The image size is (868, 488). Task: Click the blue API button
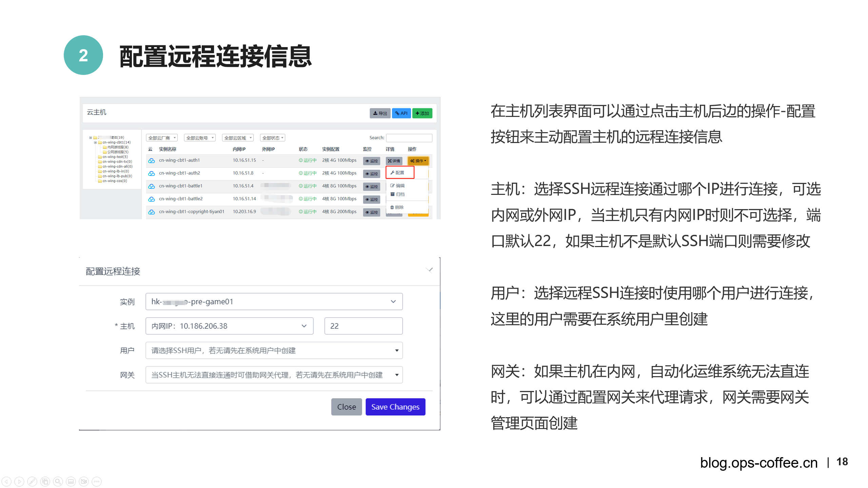tap(401, 113)
